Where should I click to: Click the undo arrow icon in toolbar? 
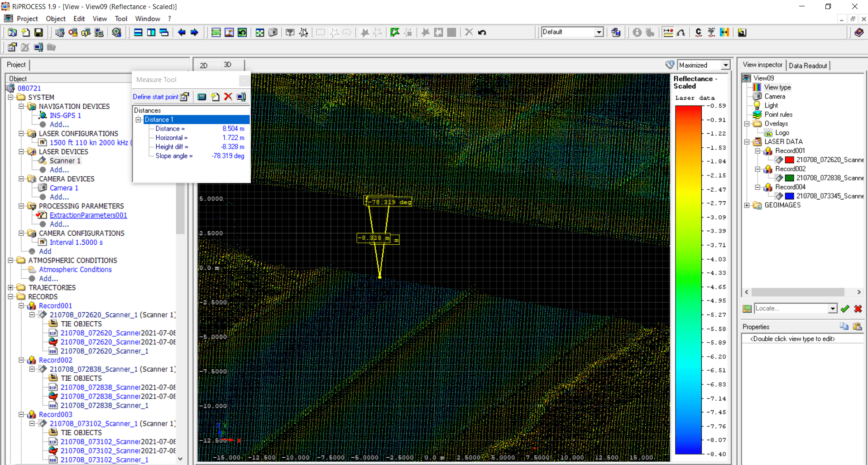(x=482, y=32)
